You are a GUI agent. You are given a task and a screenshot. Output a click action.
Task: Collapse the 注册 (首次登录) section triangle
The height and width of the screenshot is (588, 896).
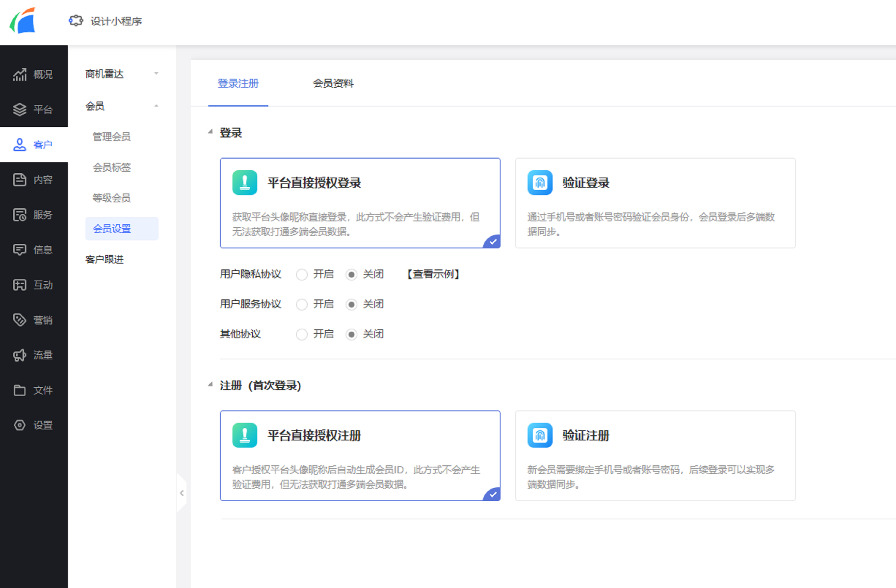[x=210, y=385]
